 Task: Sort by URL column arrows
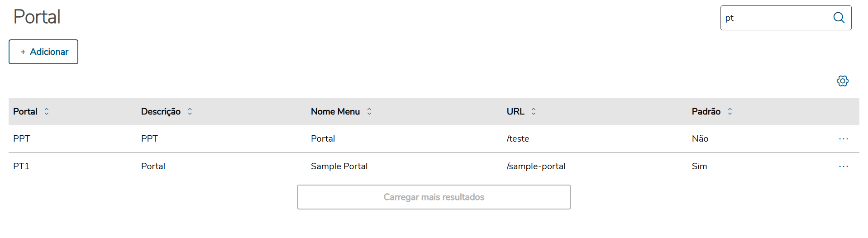[x=534, y=111]
